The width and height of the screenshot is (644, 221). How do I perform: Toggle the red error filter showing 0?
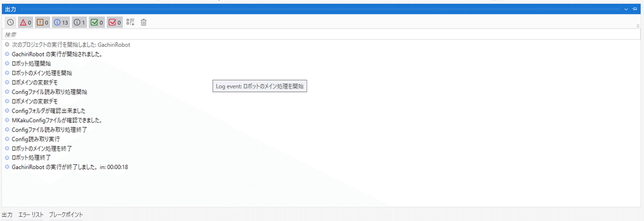pyautogui.click(x=26, y=23)
